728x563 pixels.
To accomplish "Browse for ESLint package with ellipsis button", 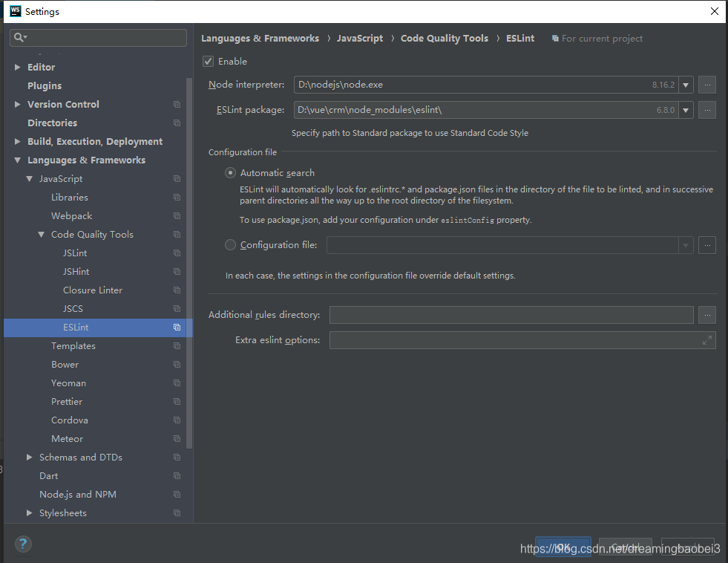I will coord(707,110).
